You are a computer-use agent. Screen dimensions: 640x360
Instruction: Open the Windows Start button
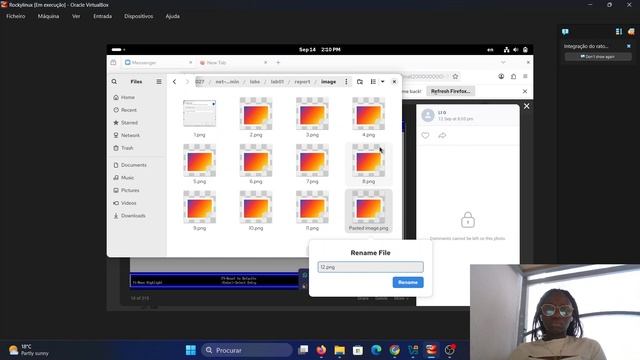point(191,350)
